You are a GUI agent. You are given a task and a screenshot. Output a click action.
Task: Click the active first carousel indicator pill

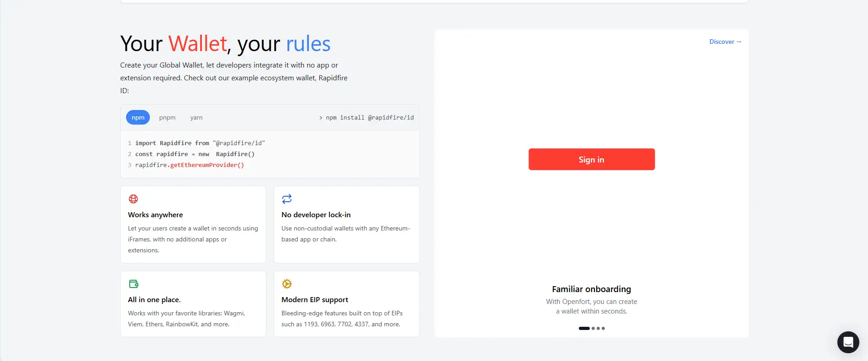pos(584,328)
